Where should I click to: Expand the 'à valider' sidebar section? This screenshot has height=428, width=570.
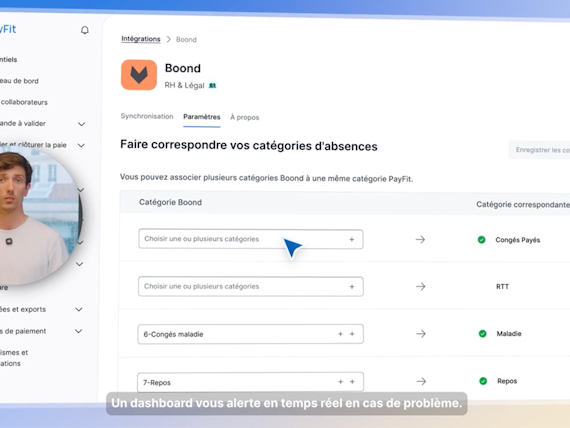[81, 124]
